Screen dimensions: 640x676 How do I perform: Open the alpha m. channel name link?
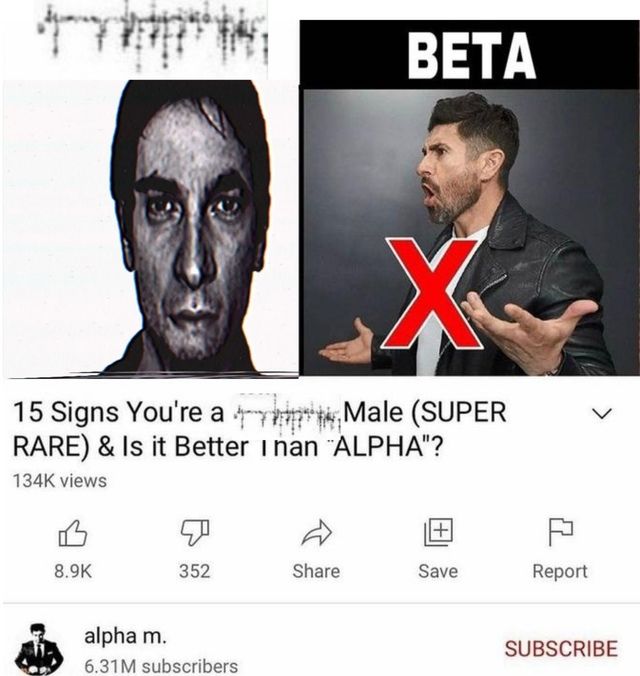125,635
